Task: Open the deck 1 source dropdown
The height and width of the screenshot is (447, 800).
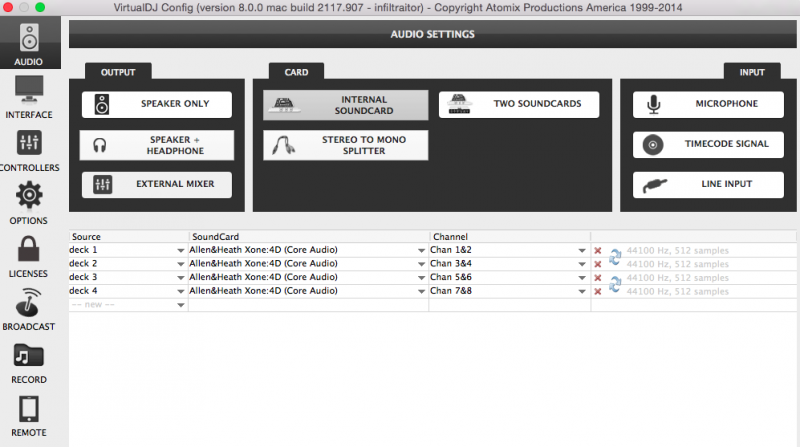Action: tap(180, 251)
